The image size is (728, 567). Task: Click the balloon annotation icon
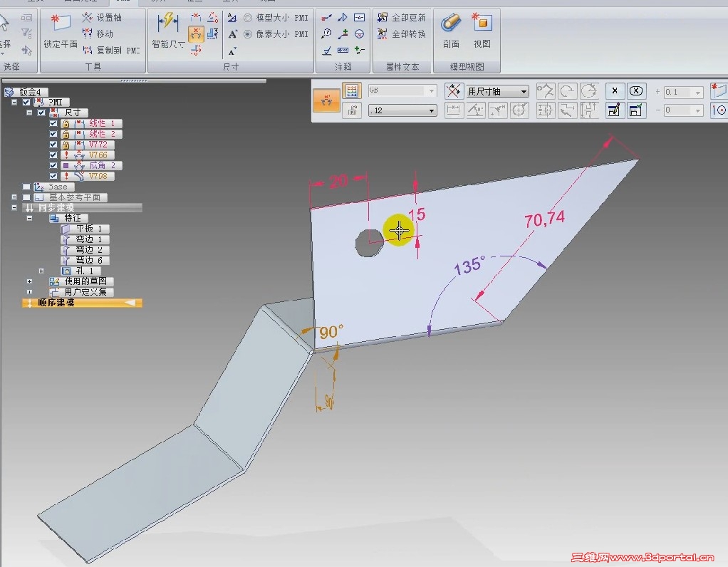click(x=326, y=34)
